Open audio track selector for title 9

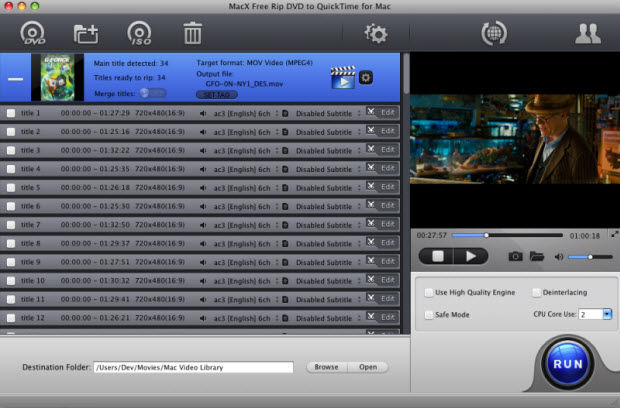(245, 262)
